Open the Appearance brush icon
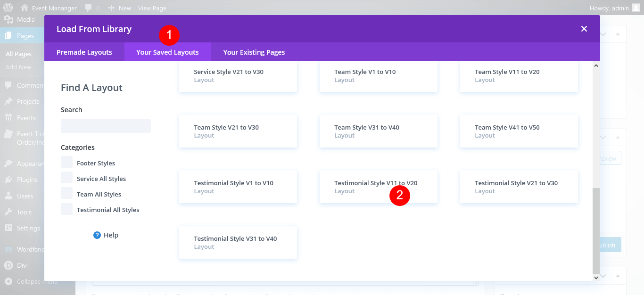 click(x=8, y=164)
